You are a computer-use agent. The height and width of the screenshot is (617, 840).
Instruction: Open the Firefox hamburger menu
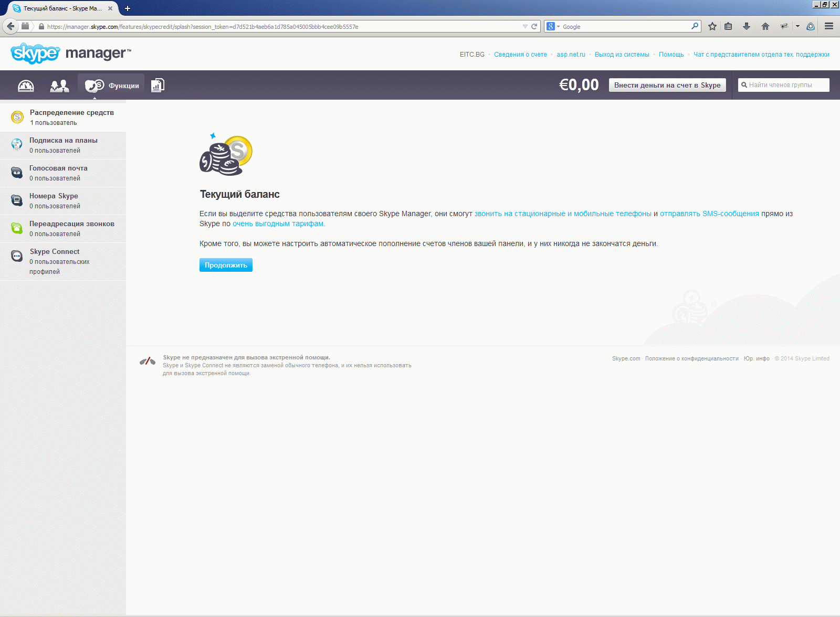829,26
